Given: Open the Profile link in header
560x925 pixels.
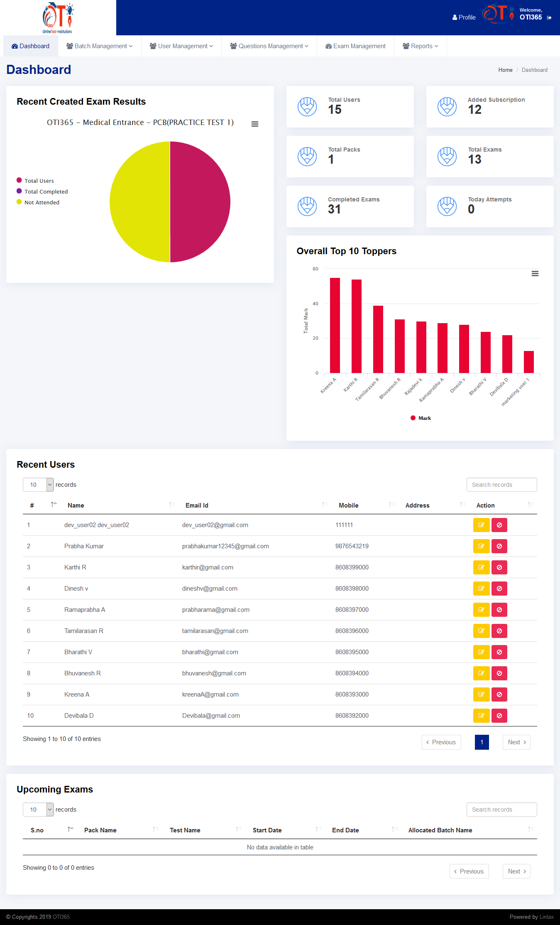Looking at the screenshot, I should click(464, 17).
